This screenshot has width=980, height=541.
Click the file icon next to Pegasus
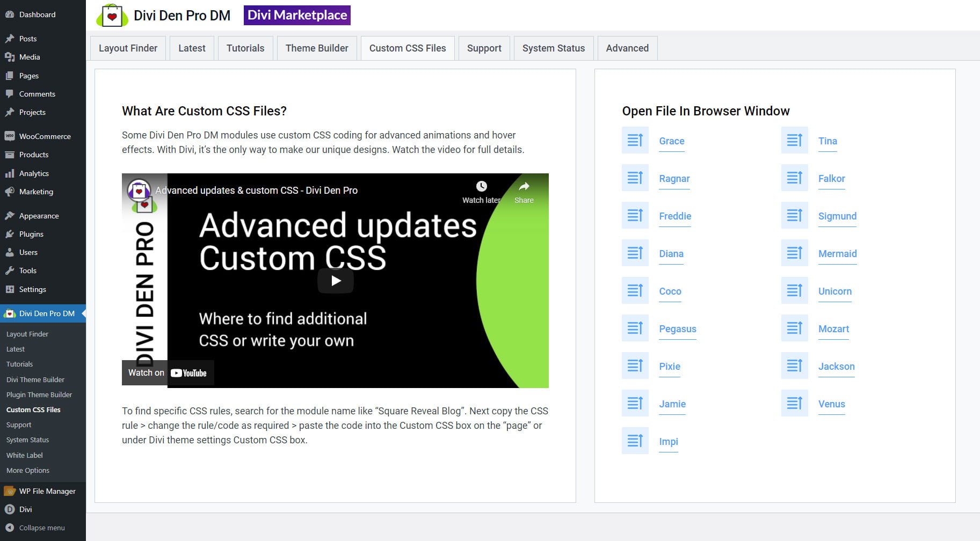pyautogui.click(x=635, y=328)
